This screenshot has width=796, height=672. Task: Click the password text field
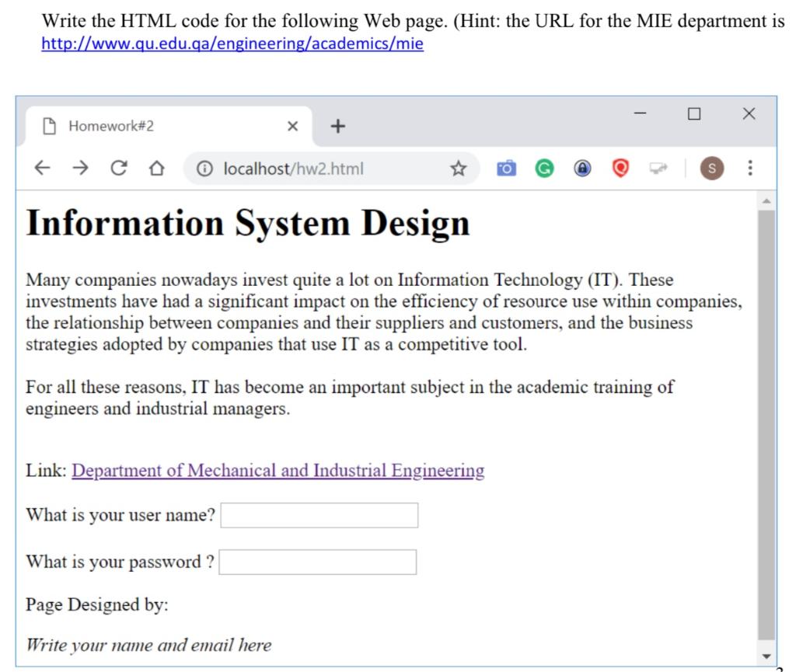tap(318, 562)
